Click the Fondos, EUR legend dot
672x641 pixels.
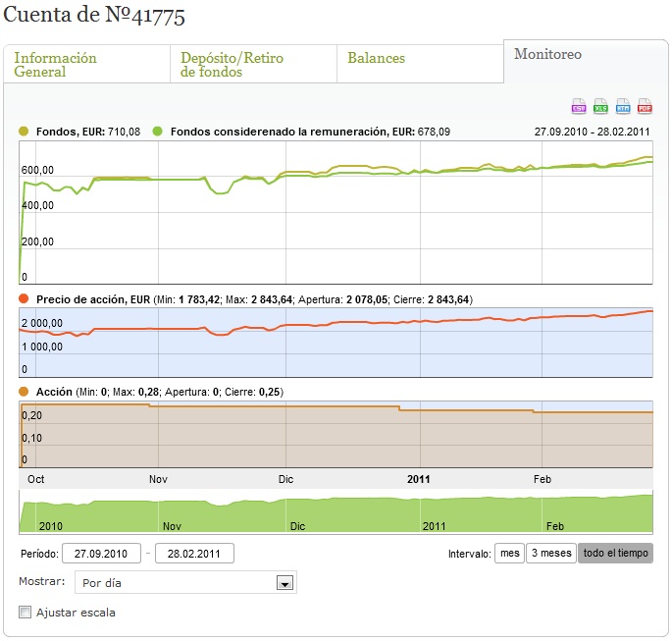pyautogui.click(x=24, y=132)
